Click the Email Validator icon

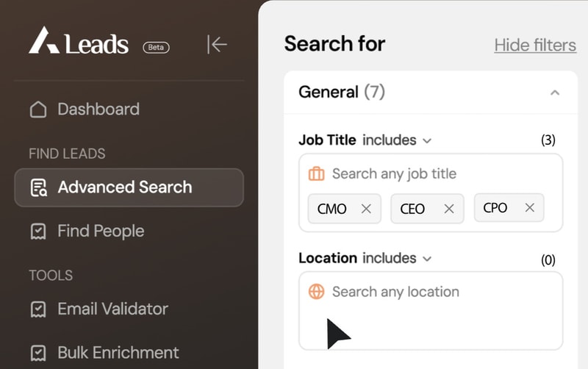pos(37,309)
